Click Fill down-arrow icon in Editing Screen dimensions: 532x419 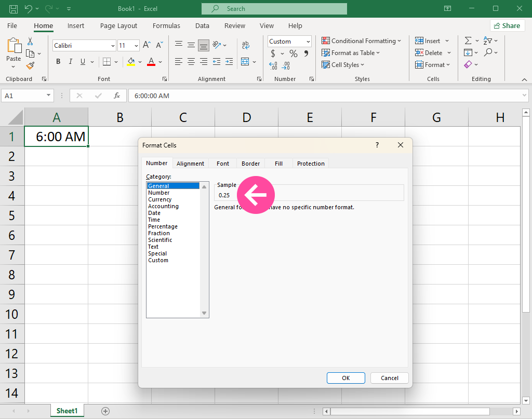pos(468,52)
